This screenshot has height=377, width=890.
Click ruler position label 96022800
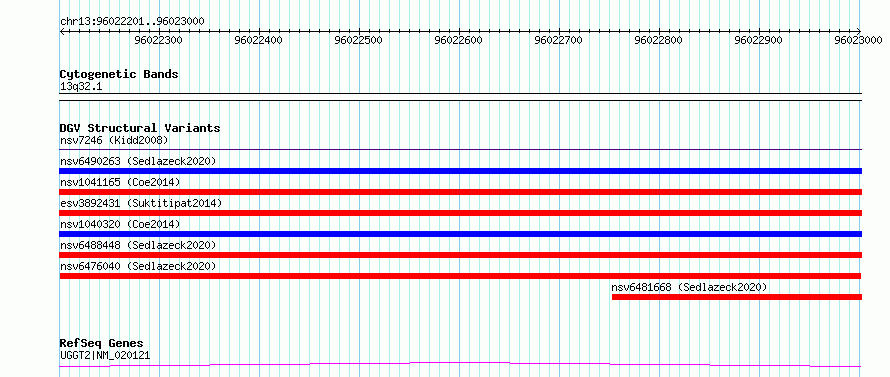(658, 40)
